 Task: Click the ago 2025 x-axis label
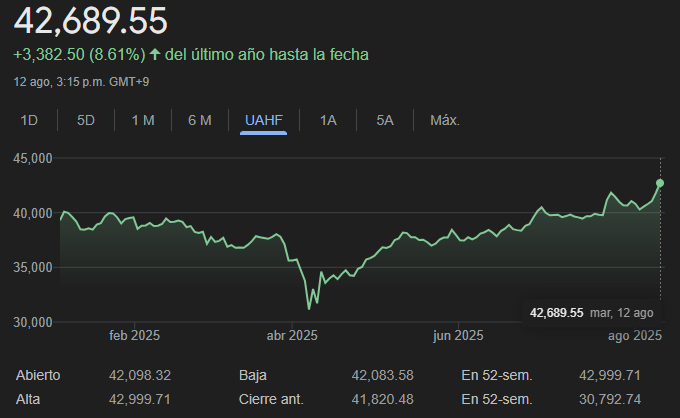point(635,336)
